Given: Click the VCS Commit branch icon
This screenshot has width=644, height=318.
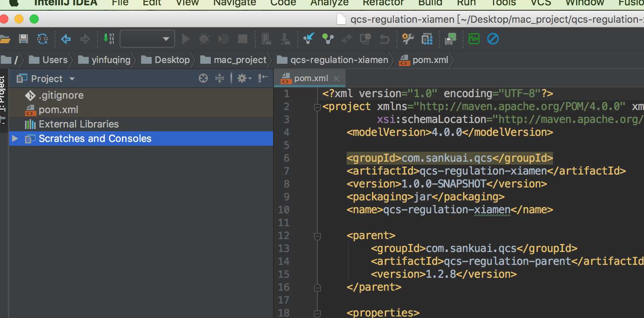Looking at the screenshot, I should point(328,39).
